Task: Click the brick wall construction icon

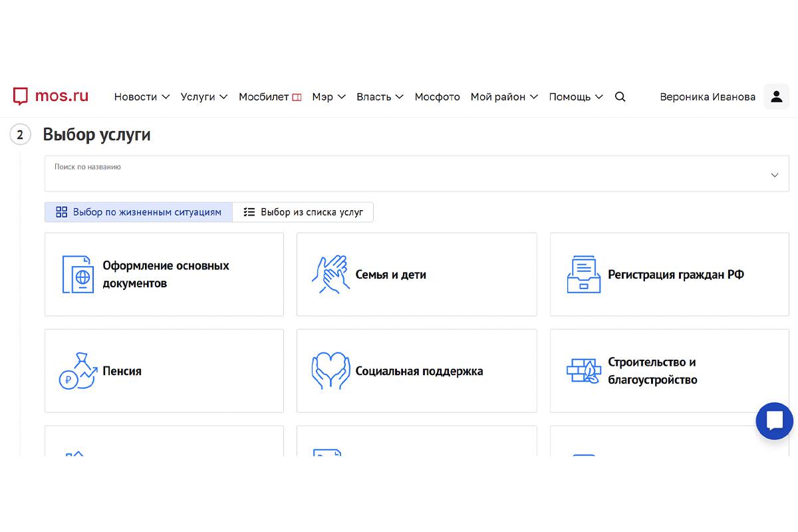Action: tap(583, 371)
